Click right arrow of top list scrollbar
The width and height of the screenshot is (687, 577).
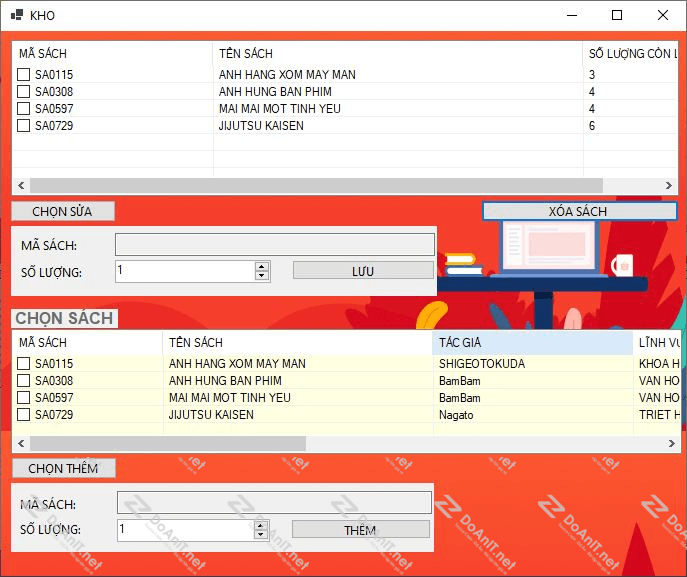point(669,185)
